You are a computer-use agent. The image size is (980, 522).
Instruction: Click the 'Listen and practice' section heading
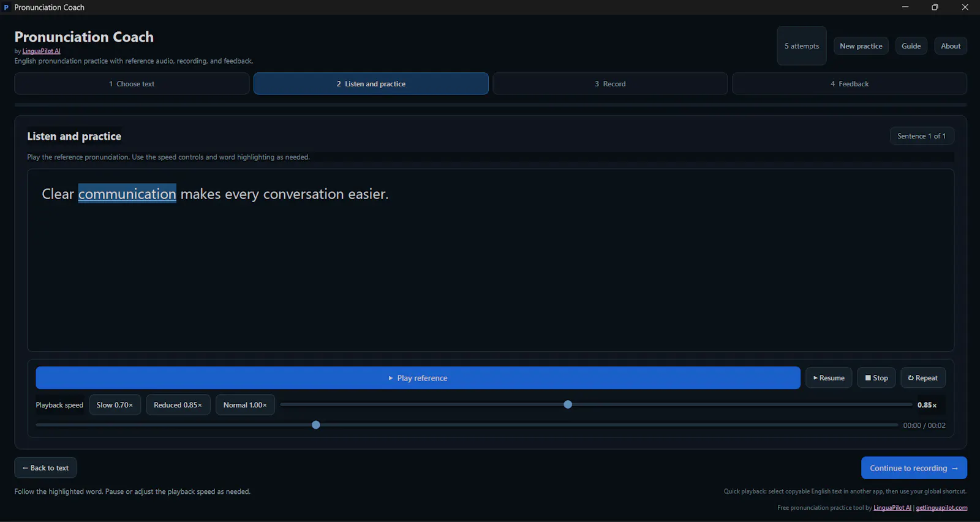(x=74, y=136)
